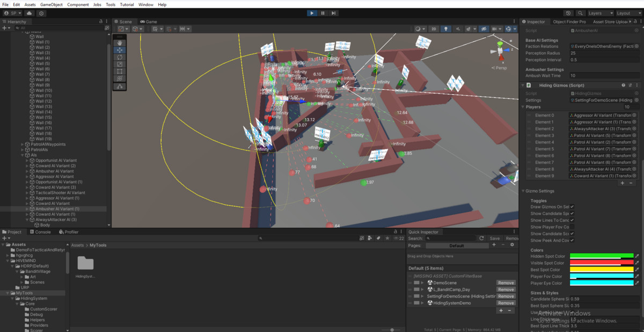
Task: Click Remove next to L_BanditCamp_Day
Action: click(x=505, y=289)
